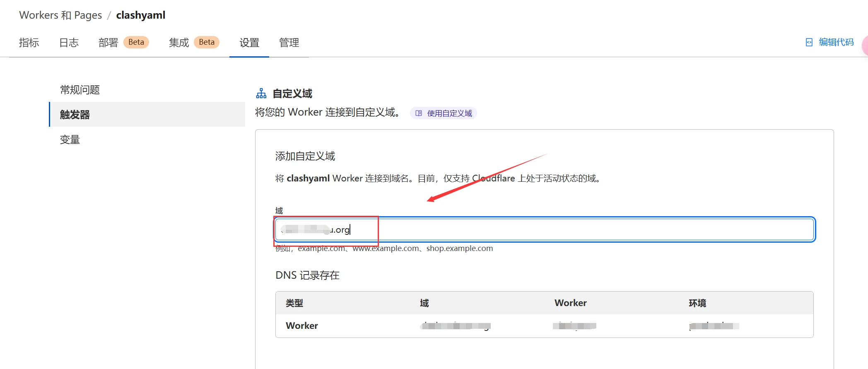Click the custom domain network icon
This screenshot has width=868, height=369.
click(261, 94)
